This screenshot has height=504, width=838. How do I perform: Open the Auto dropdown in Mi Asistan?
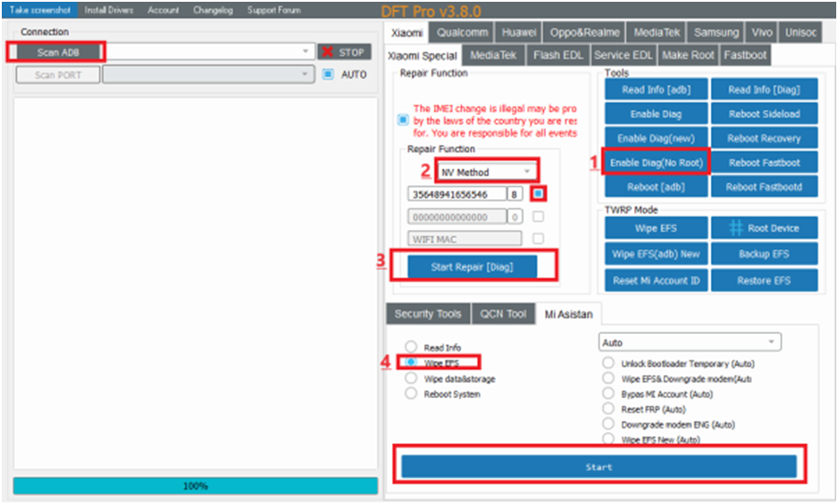689,342
